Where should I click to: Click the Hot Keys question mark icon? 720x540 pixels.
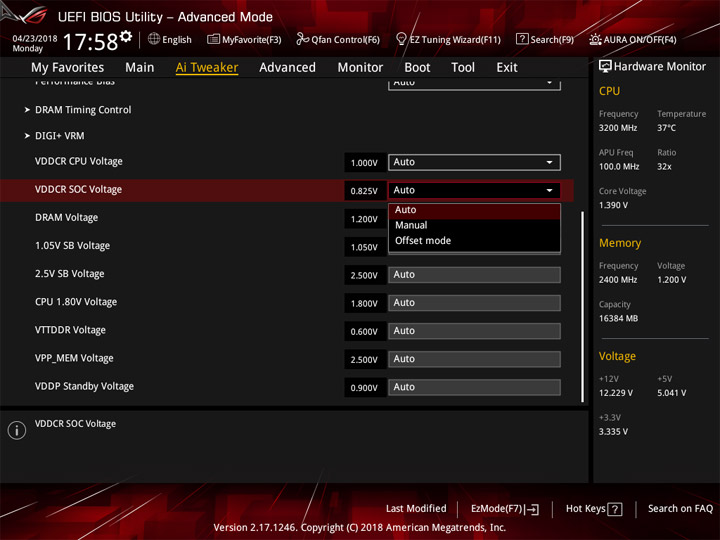[615, 509]
